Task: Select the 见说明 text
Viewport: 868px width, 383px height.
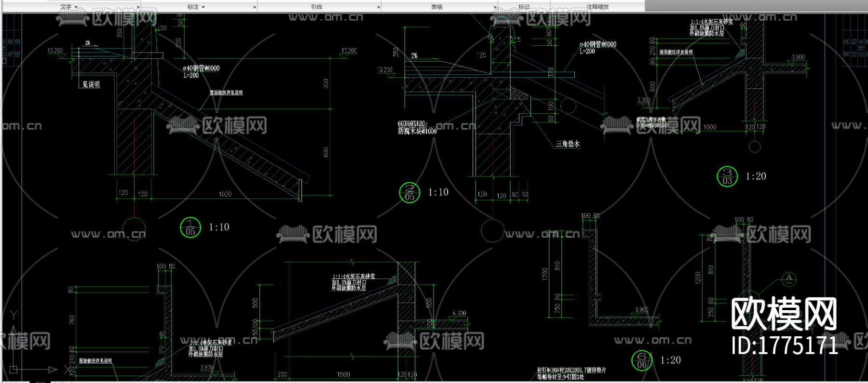Action: click(x=91, y=84)
